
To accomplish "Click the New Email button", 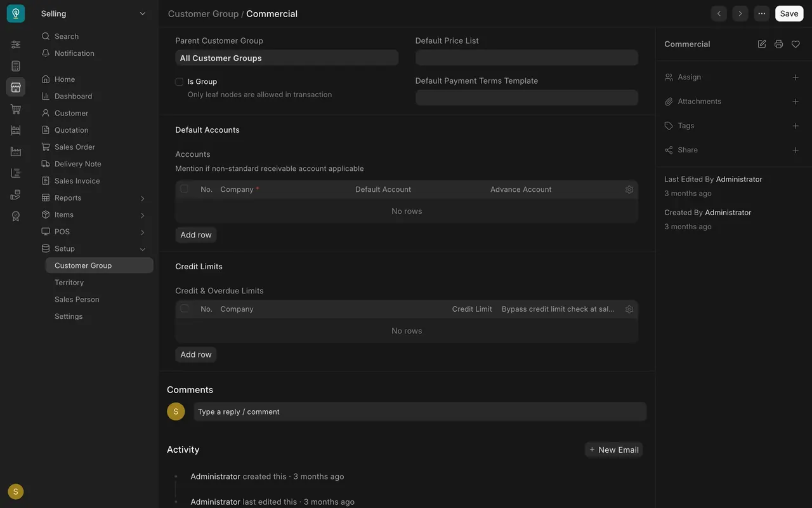I will click(x=613, y=450).
